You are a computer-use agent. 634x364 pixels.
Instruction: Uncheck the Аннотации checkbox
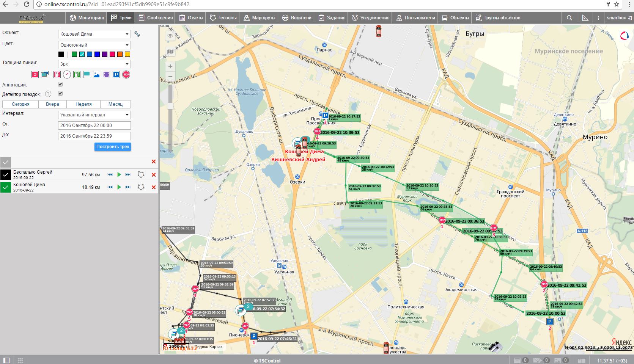tap(60, 85)
